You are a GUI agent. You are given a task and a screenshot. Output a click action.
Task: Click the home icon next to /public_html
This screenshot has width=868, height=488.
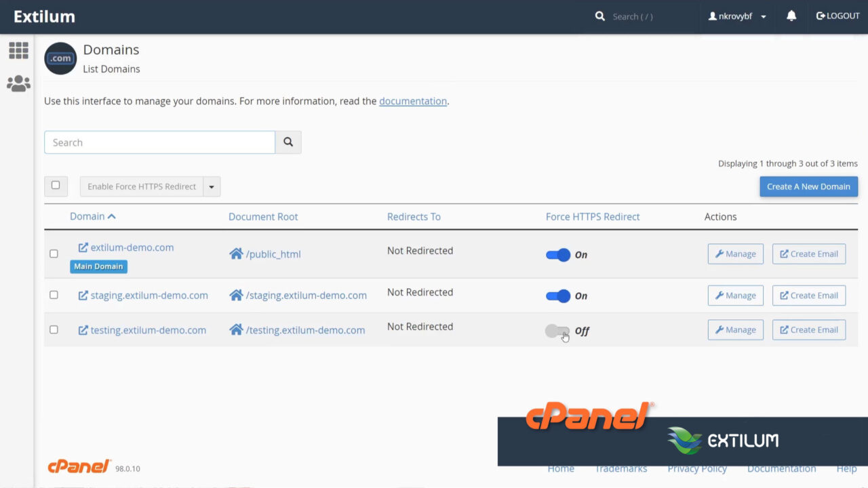click(x=236, y=253)
